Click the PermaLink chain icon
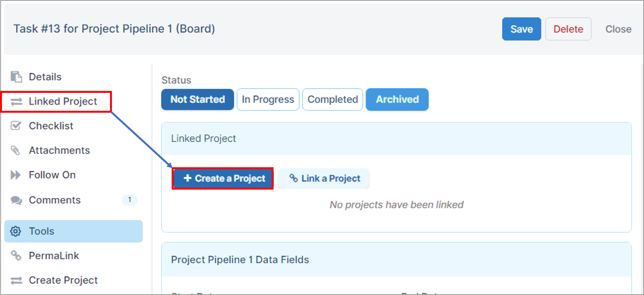Viewport: 644px width, 295px height. 16,255
